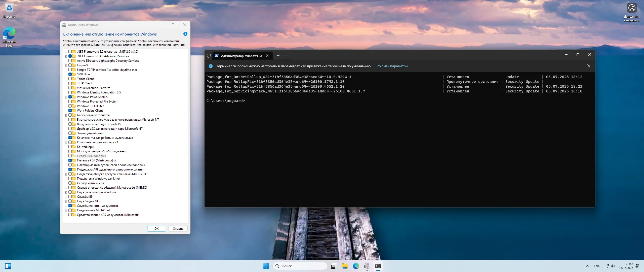
Task: Enable the Hyper-V checkbox
Action: (x=70, y=65)
